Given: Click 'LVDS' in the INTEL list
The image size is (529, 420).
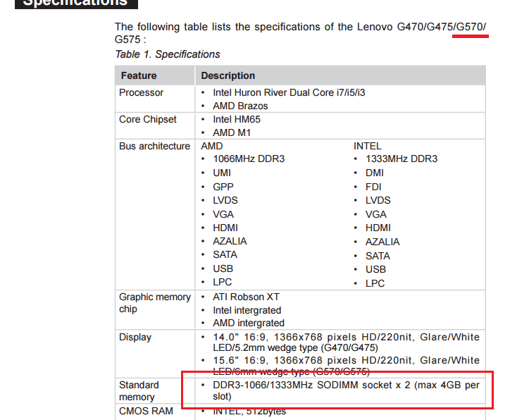Looking at the screenshot, I should (x=378, y=201).
